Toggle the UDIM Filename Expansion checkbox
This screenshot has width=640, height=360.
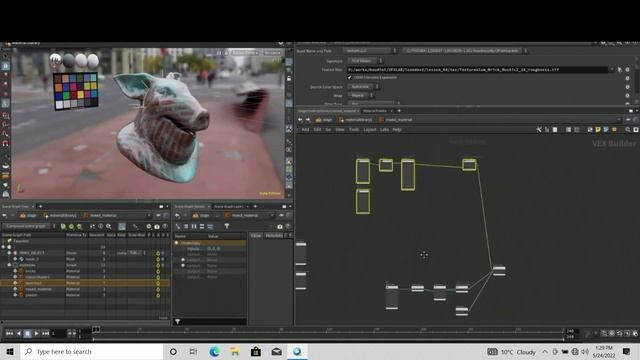click(x=349, y=77)
